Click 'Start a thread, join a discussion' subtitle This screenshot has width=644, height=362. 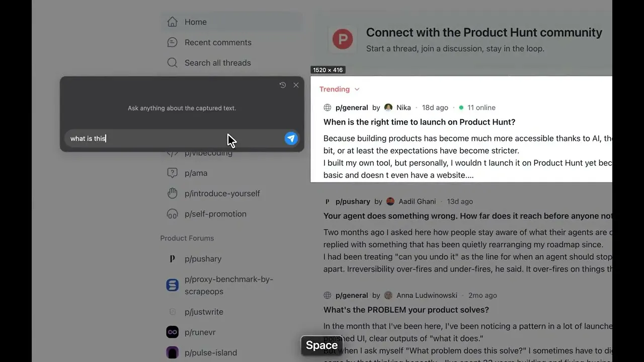coord(455,49)
